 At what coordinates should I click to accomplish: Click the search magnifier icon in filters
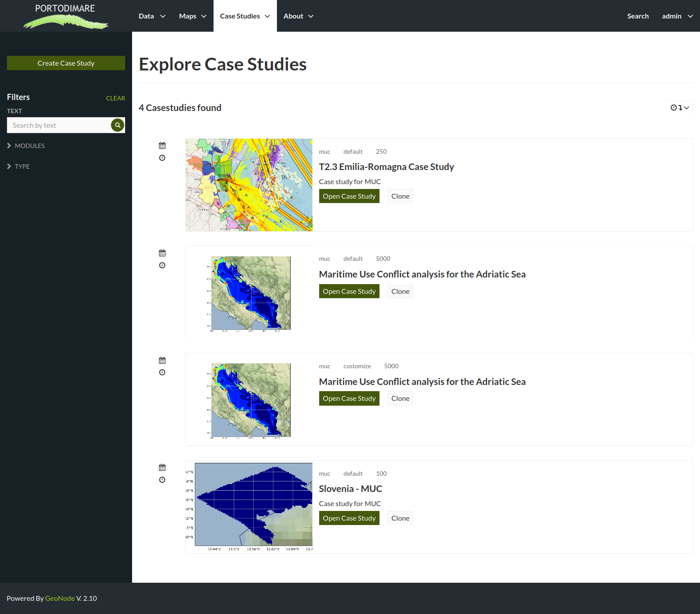coord(118,125)
